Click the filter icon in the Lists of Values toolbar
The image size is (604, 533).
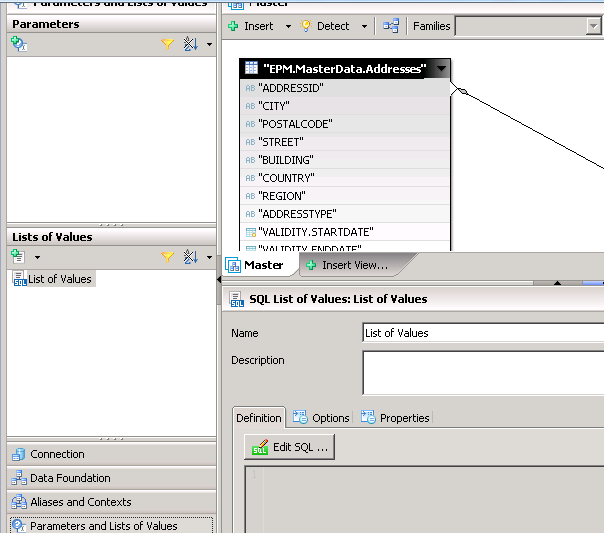point(167,257)
